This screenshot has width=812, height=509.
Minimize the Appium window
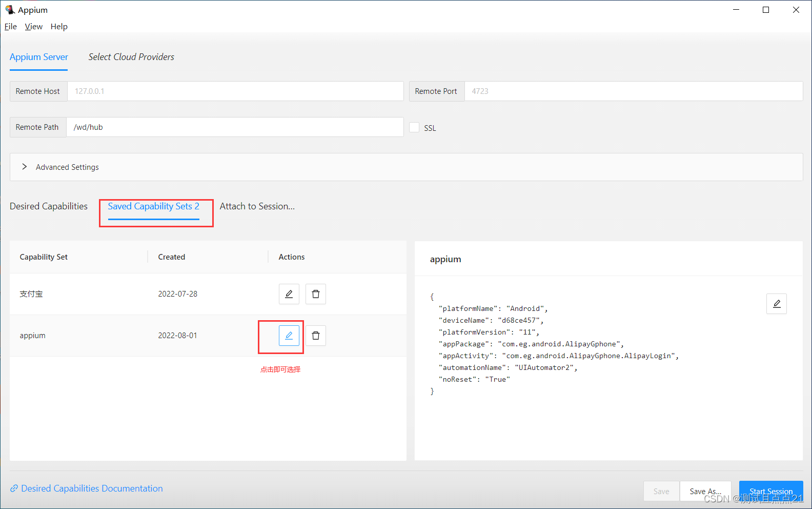[x=736, y=10]
